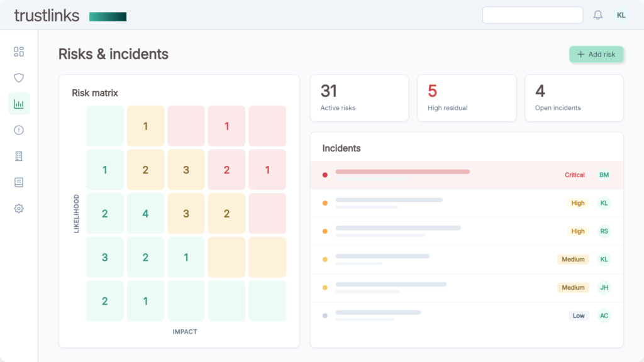Open the High residual card showing 5
This screenshot has width=644, height=362.
pyautogui.click(x=467, y=98)
